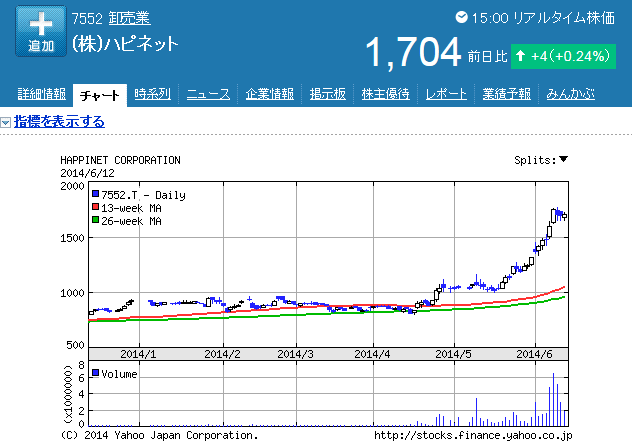Open the 掲示板 tab
Viewport: 632px width, 441px height.
[328, 94]
